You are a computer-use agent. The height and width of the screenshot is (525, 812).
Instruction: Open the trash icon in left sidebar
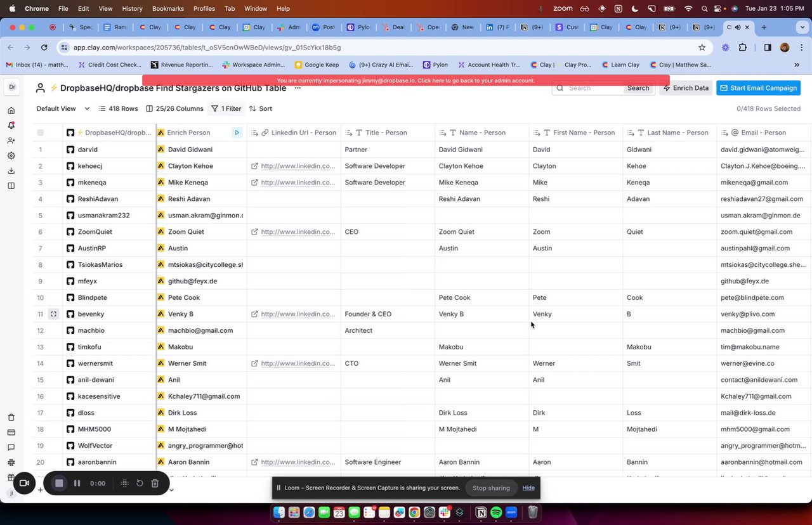(11, 417)
